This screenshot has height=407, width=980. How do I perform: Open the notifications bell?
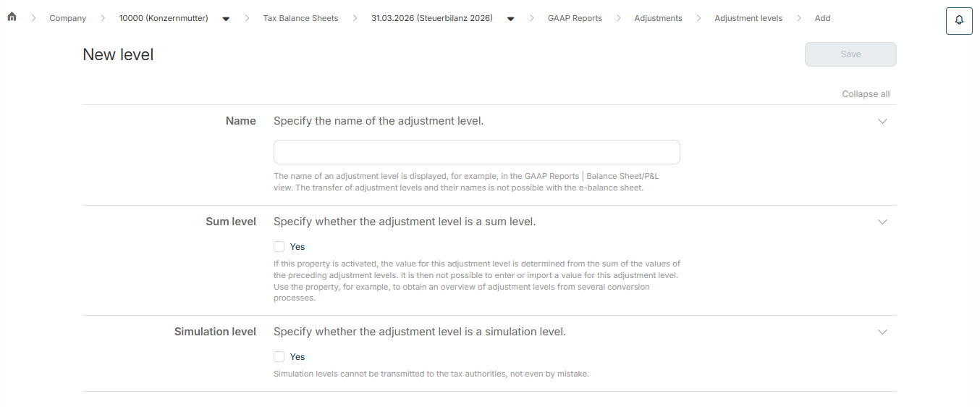point(959,20)
